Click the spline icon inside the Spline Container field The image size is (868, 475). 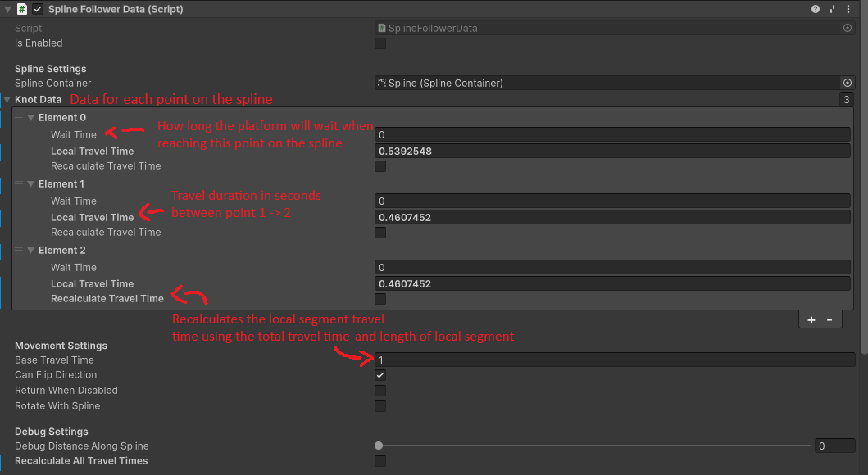[x=380, y=83]
